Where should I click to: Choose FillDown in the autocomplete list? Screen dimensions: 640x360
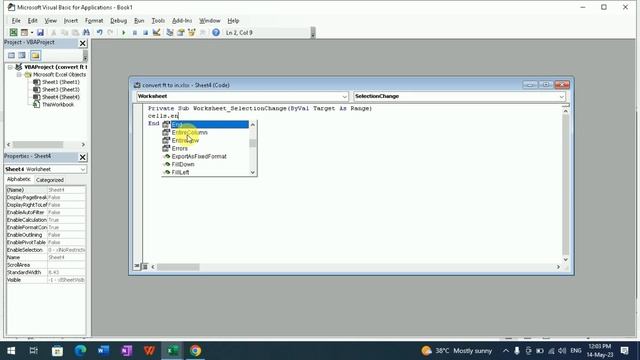tap(205, 164)
